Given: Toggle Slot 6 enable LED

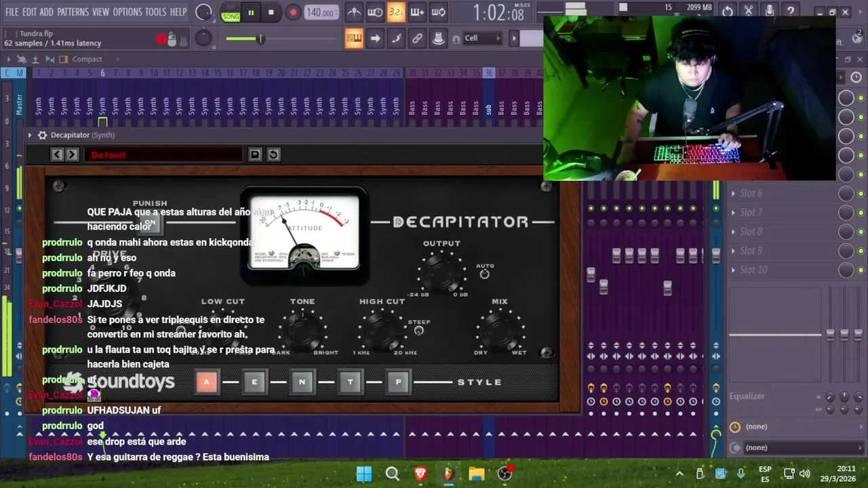Looking at the screenshot, I should 861,193.
